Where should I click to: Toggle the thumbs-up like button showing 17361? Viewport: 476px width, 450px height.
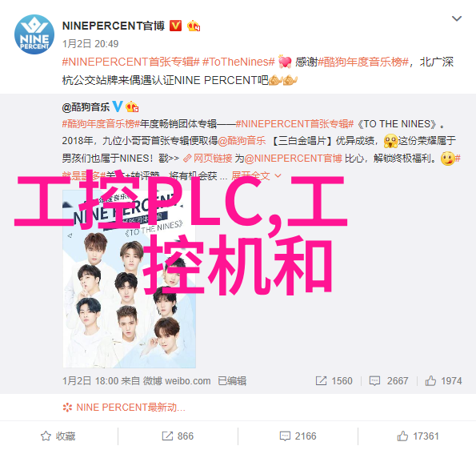click(418, 436)
